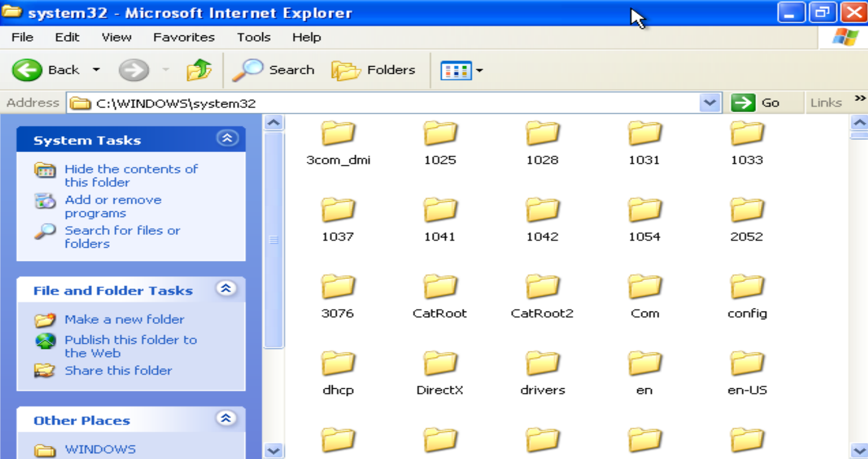Click Add or remove programs link
Viewport: 868px width, 459px height.
(x=113, y=206)
